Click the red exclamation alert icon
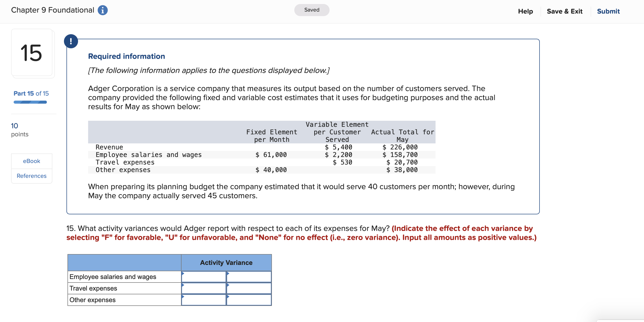 (x=71, y=41)
